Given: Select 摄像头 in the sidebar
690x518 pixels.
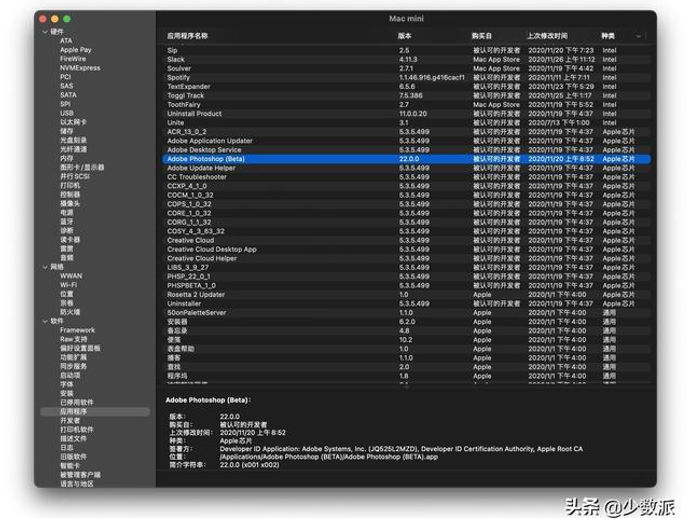Looking at the screenshot, I should pyautogui.click(x=70, y=203).
